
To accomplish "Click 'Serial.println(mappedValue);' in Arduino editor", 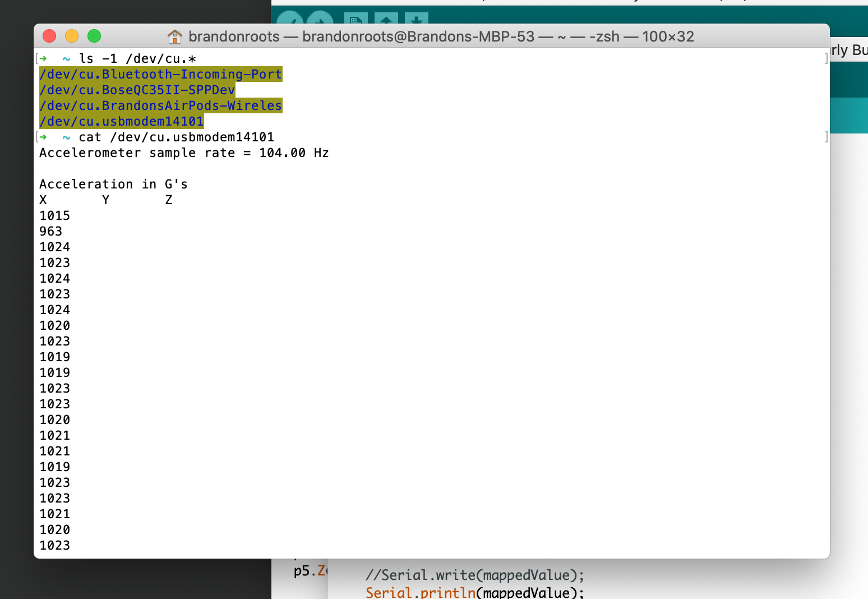I will 475,592.
